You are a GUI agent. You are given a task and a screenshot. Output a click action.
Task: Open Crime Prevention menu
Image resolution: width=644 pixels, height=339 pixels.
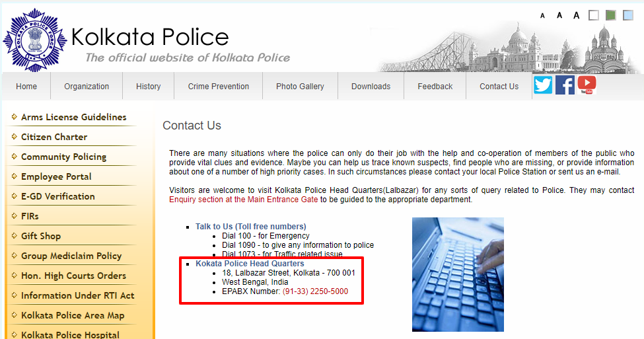(x=219, y=87)
